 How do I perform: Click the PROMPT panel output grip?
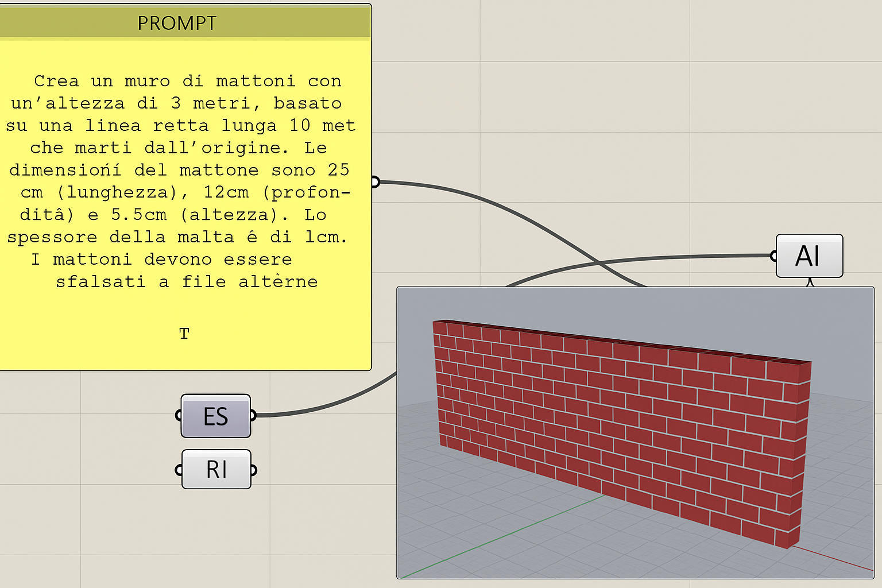(374, 182)
